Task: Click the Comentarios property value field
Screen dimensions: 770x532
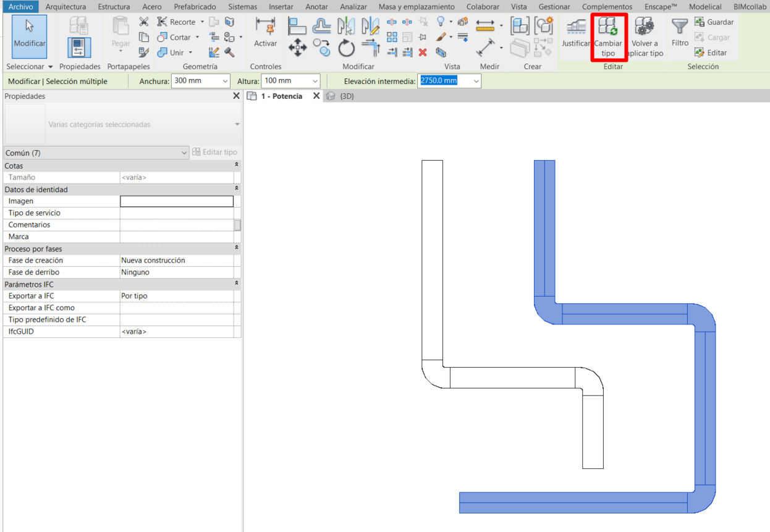Action: [177, 225]
